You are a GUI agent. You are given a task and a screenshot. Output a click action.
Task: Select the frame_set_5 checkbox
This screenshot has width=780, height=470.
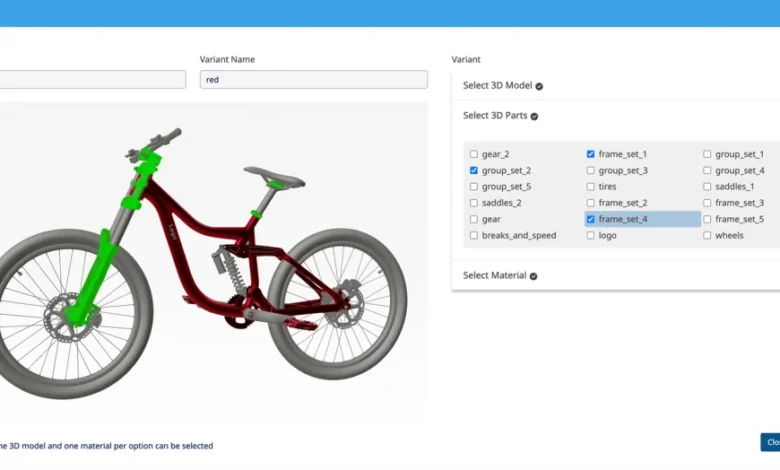point(707,219)
